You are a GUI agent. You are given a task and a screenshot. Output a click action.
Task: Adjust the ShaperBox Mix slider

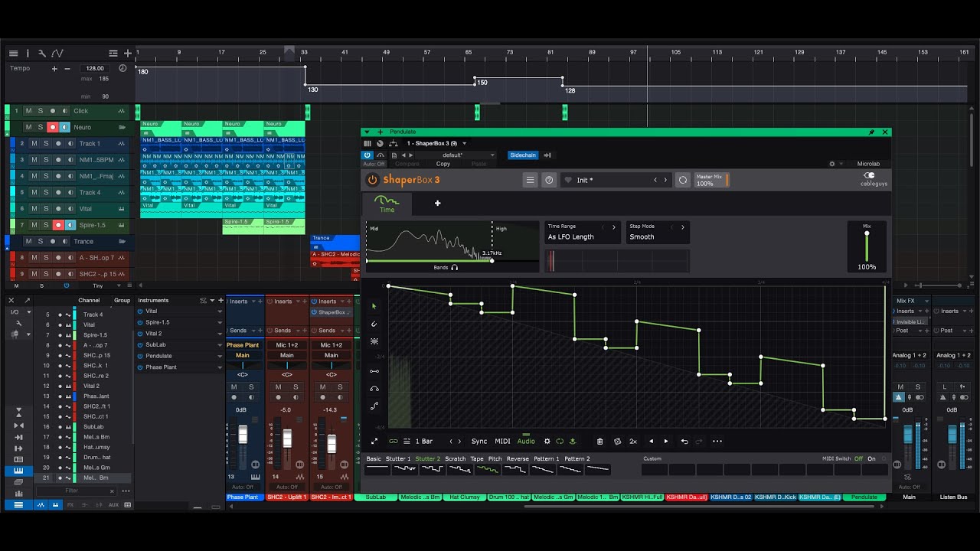[867, 246]
